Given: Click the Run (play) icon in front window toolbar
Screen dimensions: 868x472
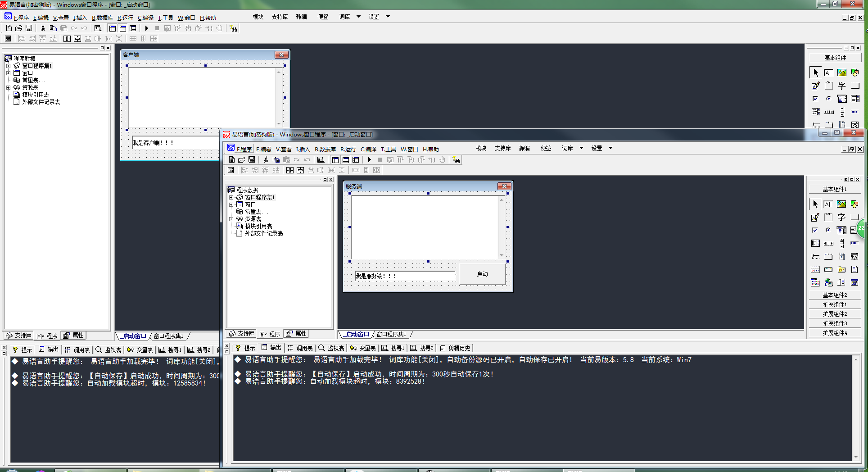Looking at the screenshot, I should (x=369, y=160).
